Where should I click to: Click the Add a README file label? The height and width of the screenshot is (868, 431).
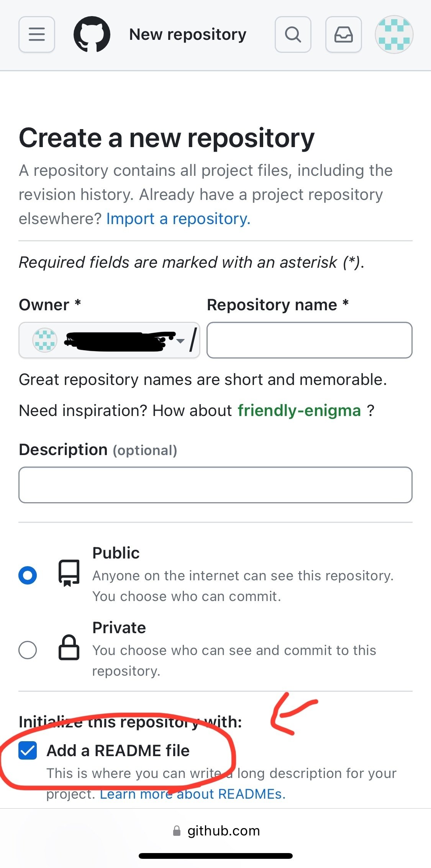pyautogui.click(x=118, y=750)
